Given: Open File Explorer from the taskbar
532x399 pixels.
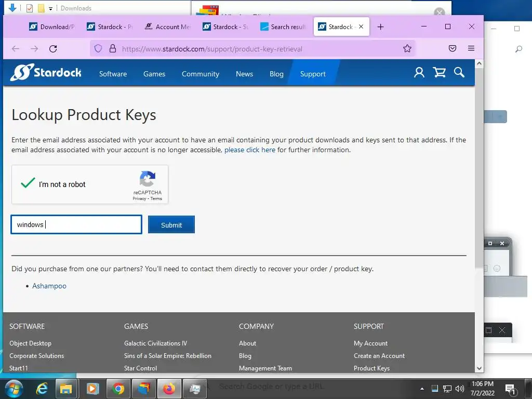Looking at the screenshot, I should [66, 389].
